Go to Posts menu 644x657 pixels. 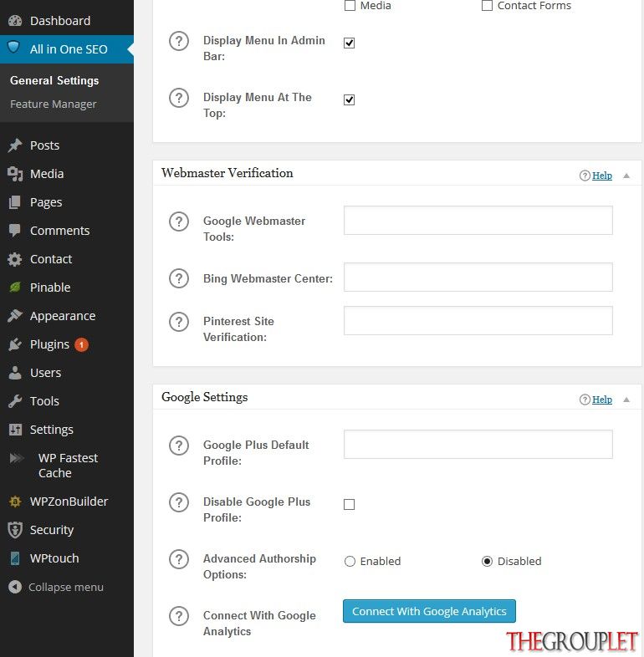pos(44,145)
